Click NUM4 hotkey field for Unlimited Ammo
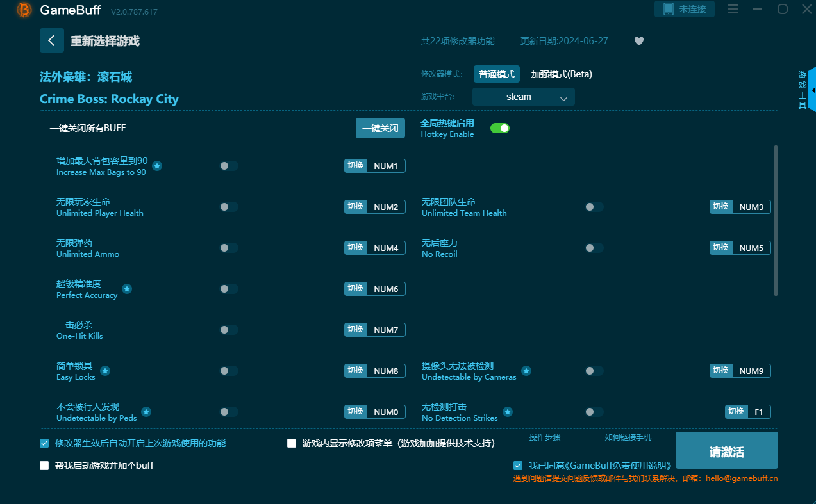 coord(386,248)
